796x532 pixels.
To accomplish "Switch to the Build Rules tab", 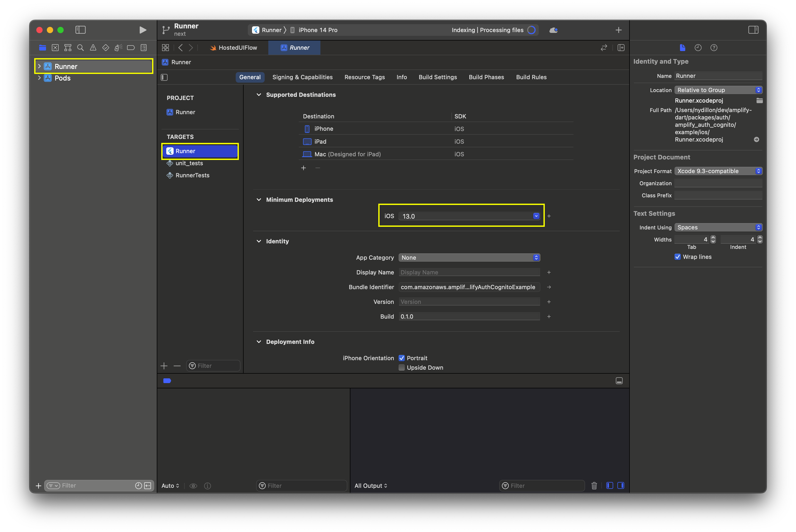I will 531,77.
